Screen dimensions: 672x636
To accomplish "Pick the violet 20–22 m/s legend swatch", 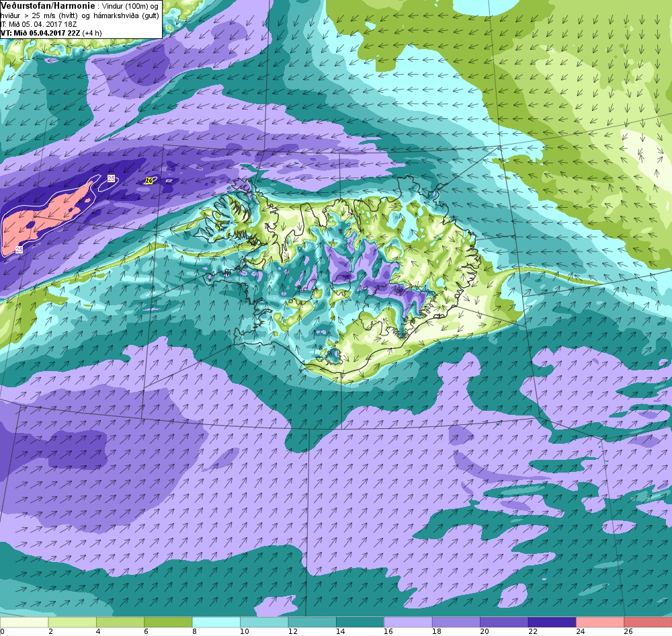I will [504, 622].
